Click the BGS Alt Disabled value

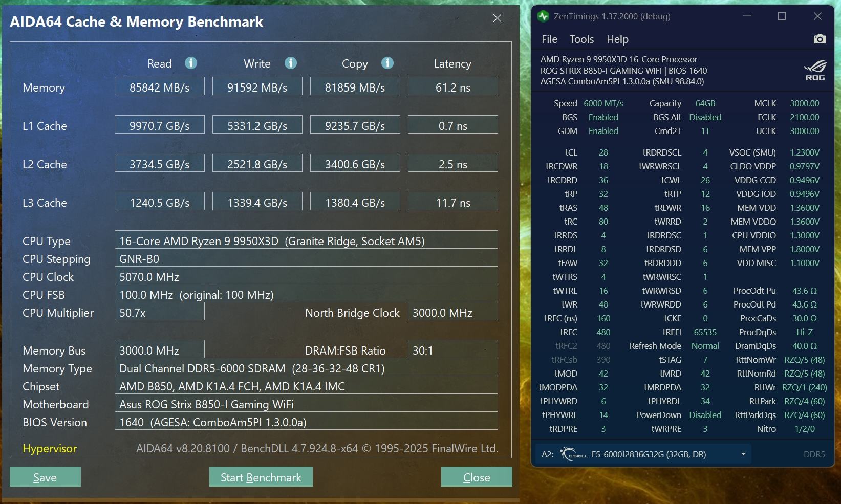[705, 117]
